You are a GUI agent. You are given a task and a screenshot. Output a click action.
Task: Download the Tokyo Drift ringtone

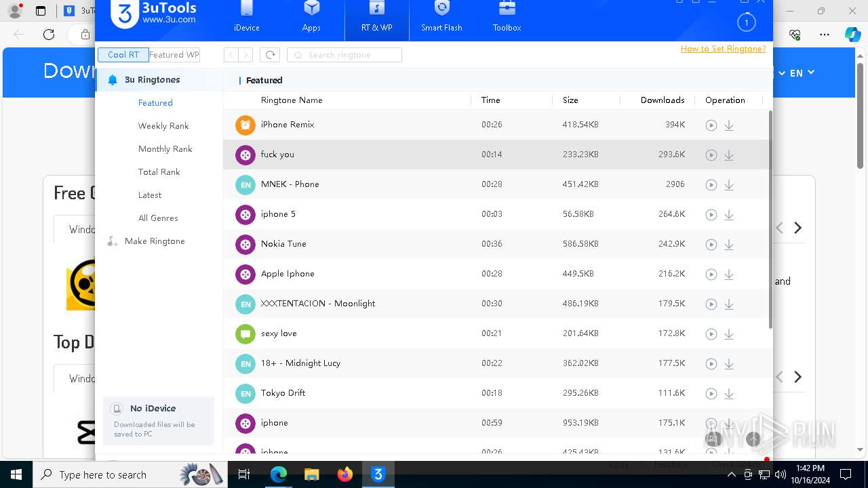point(729,394)
